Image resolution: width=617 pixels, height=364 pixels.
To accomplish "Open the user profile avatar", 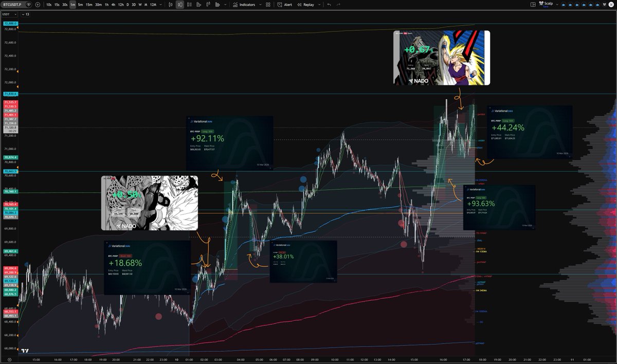I will tap(611, 4).
